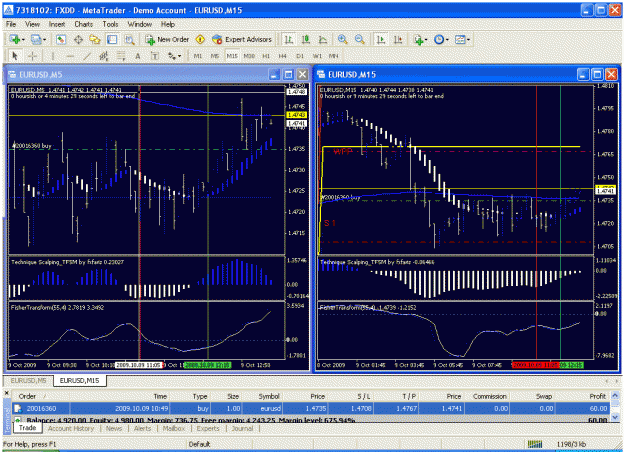Open the Alerts terminal tab
625x452 pixels.
tap(142, 428)
